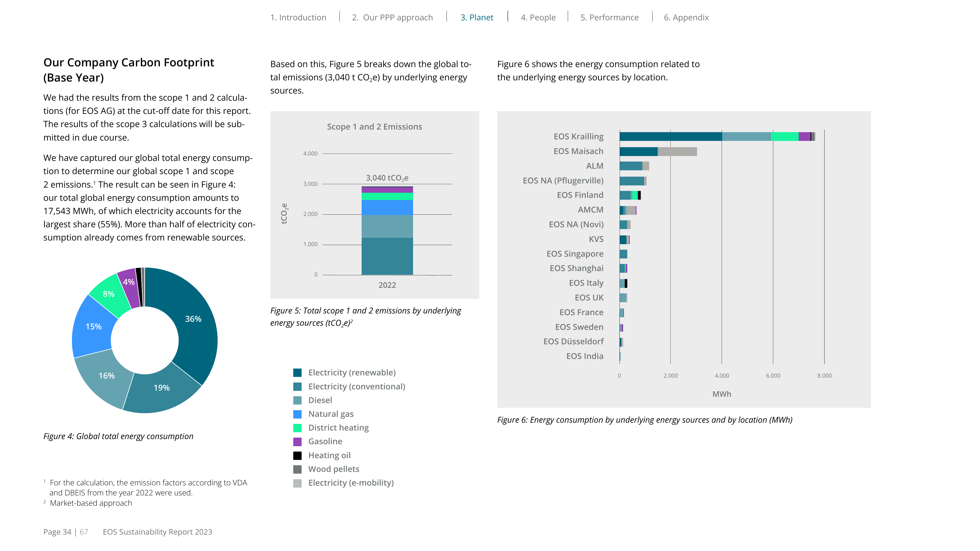
Task: Click the District heating green swatch
Action: pos(297,428)
